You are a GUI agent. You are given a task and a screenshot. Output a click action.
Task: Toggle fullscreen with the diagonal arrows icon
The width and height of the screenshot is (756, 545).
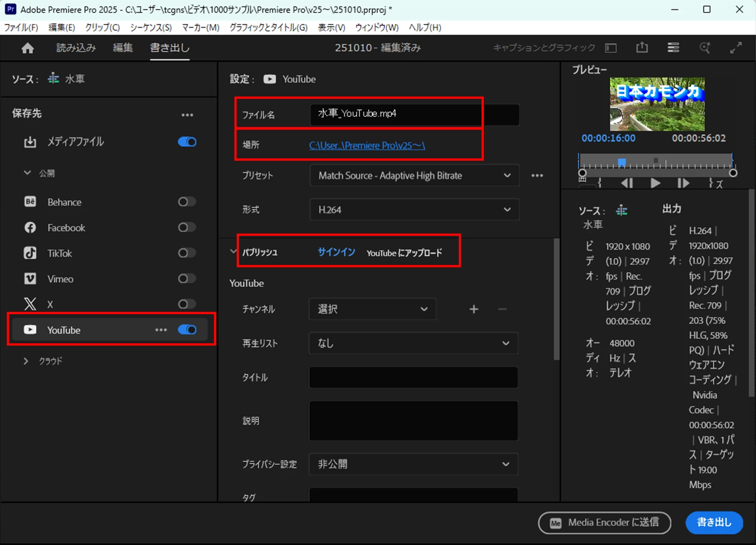[736, 47]
